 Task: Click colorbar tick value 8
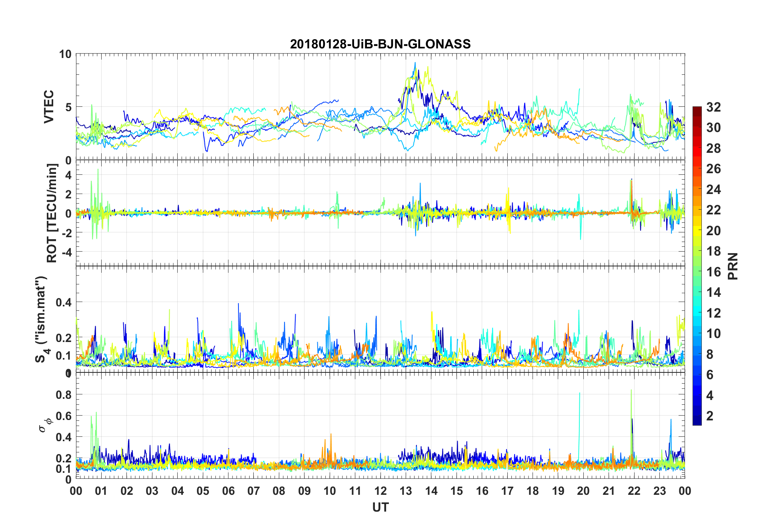pyautogui.click(x=710, y=354)
